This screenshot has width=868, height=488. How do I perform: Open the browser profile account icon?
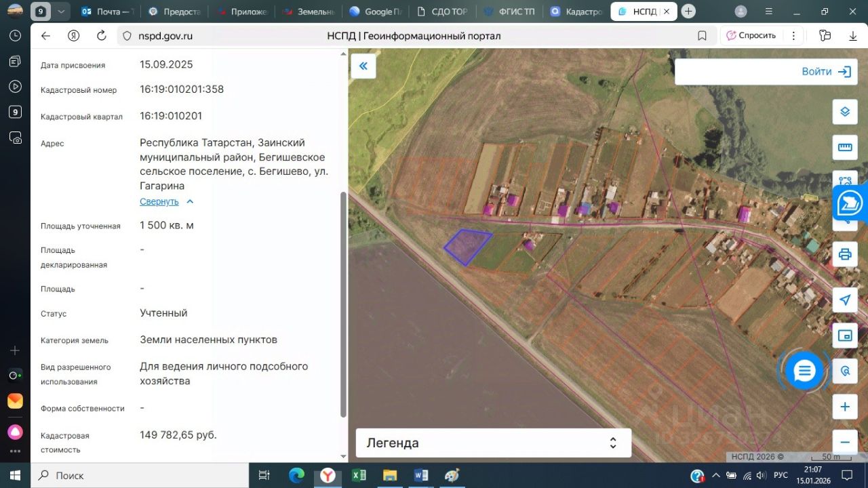[741, 12]
